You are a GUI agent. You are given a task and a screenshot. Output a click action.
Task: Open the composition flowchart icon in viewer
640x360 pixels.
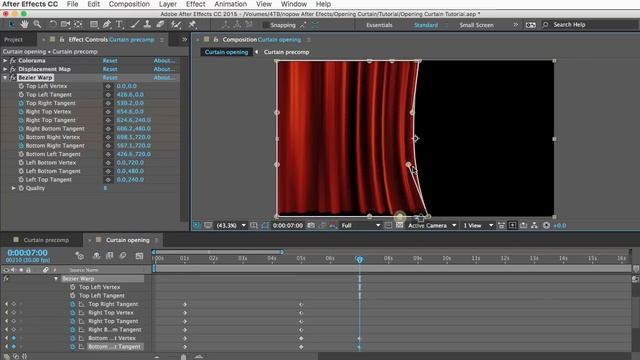[x=534, y=225]
